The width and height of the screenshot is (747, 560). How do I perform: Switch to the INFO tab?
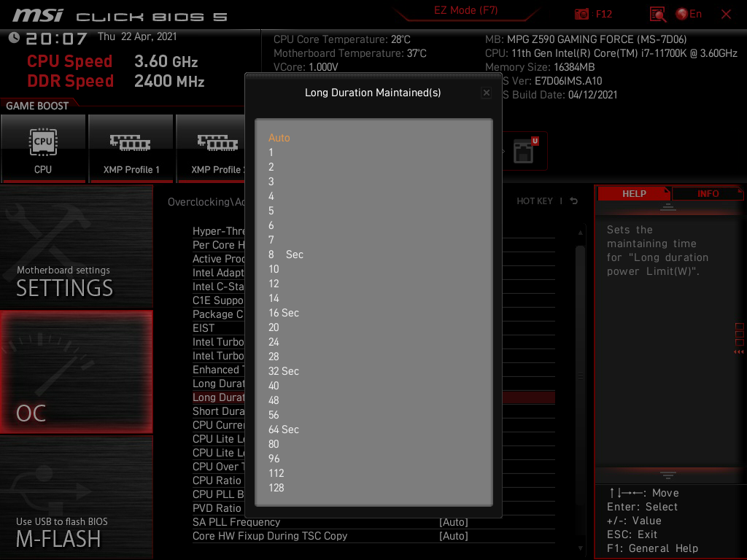tap(708, 194)
